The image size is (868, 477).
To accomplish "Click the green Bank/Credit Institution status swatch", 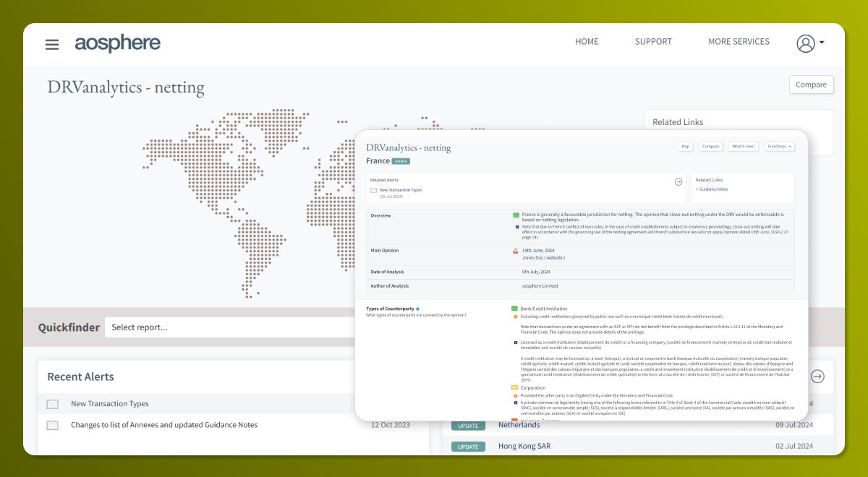I will tap(515, 309).
